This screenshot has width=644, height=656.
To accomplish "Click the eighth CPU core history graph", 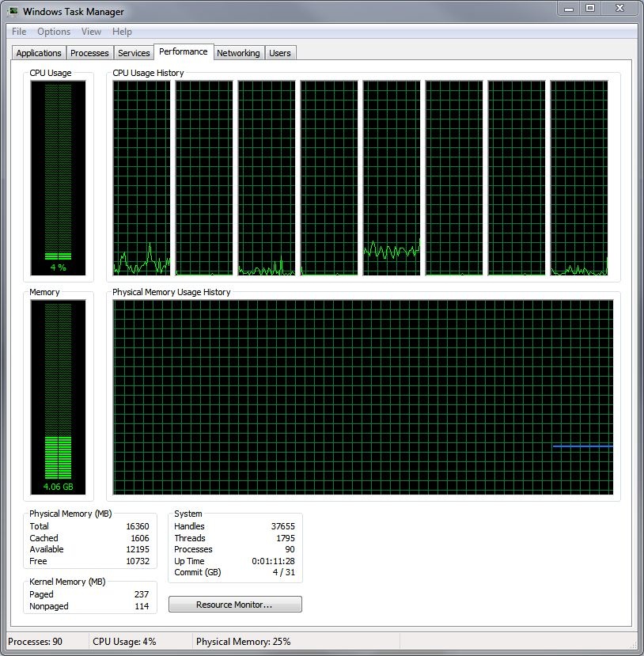I will click(579, 178).
